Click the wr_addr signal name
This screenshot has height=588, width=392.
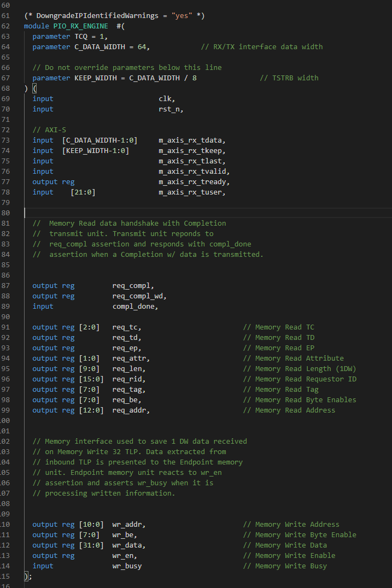(127, 525)
